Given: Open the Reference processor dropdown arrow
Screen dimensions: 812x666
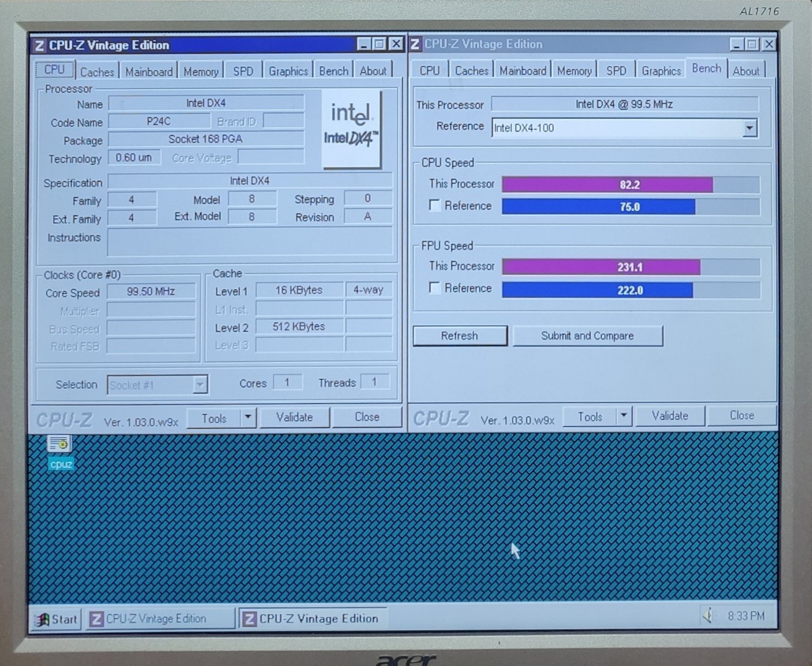Looking at the screenshot, I should [x=749, y=128].
